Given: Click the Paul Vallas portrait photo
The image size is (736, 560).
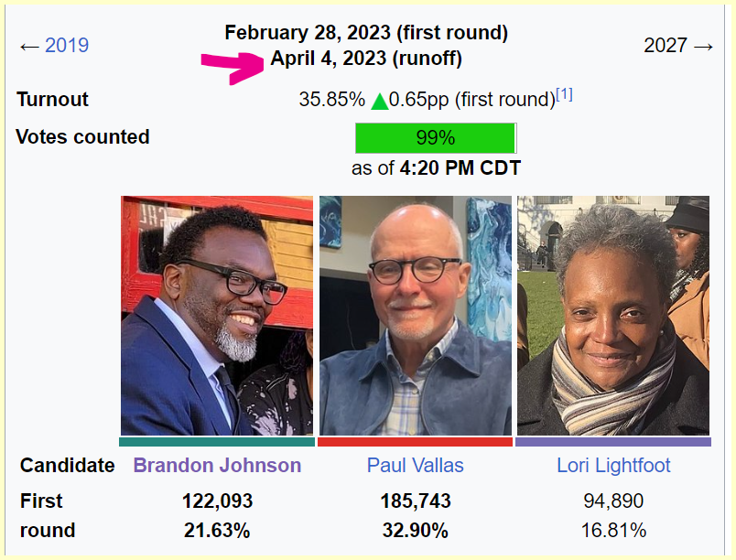Looking at the screenshot, I should click(x=415, y=315).
